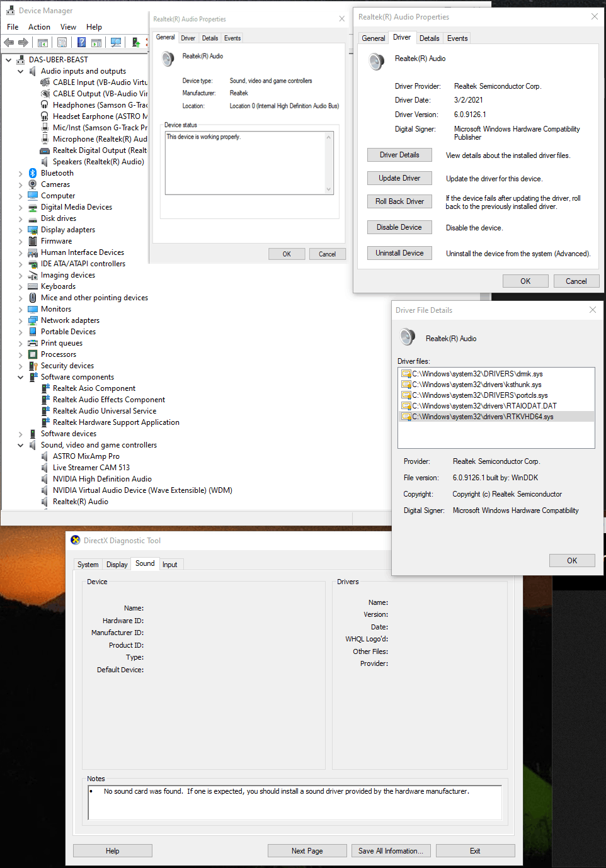Click the Update Driver button

click(399, 178)
